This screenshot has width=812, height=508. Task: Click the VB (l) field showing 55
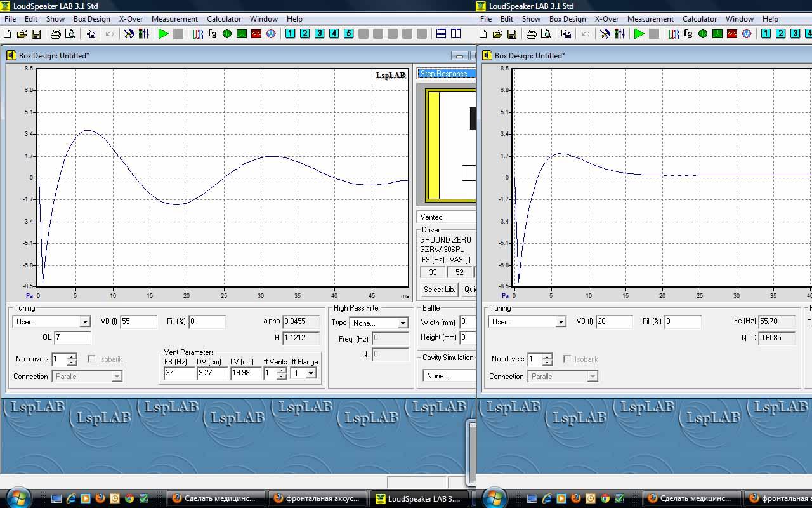(139, 321)
